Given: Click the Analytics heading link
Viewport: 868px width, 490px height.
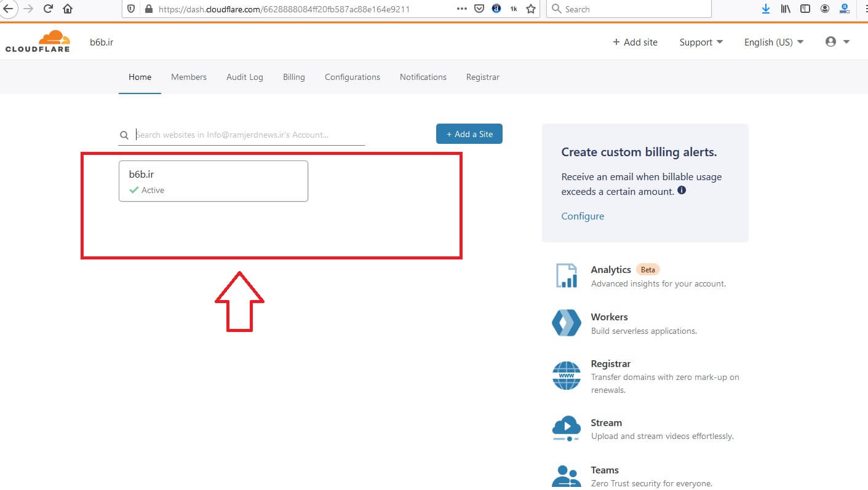Looking at the screenshot, I should pos(611,270).
